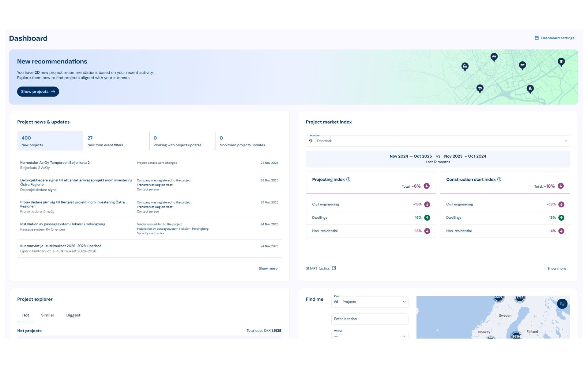588x368 pixels.
Task: Click Projecting index help icon
Action: tap(348, 179)
